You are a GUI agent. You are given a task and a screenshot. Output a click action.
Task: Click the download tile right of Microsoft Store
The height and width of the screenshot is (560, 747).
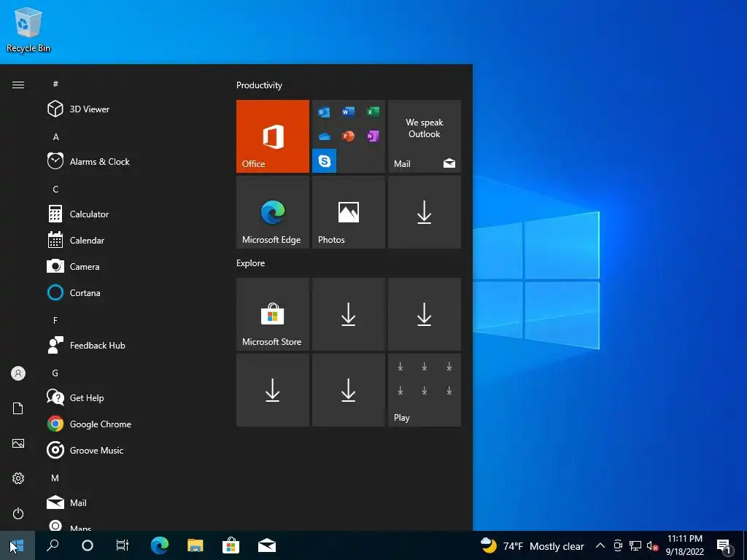(349, 314)
